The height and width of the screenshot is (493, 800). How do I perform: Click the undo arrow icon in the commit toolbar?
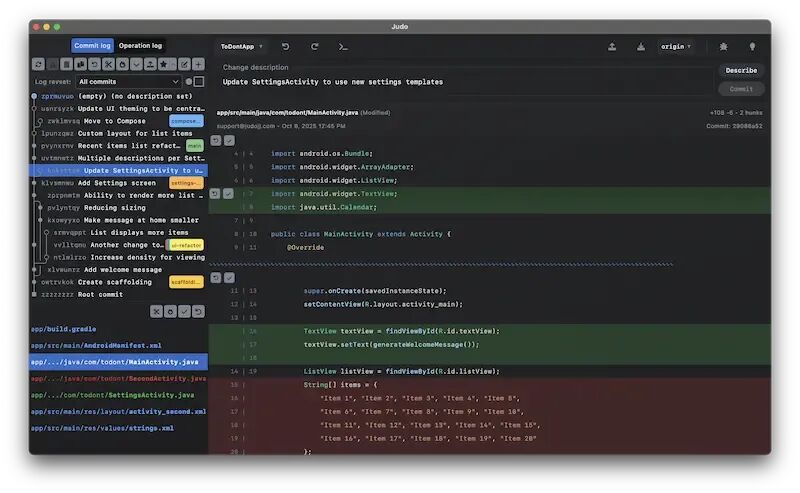click(94, 64)
